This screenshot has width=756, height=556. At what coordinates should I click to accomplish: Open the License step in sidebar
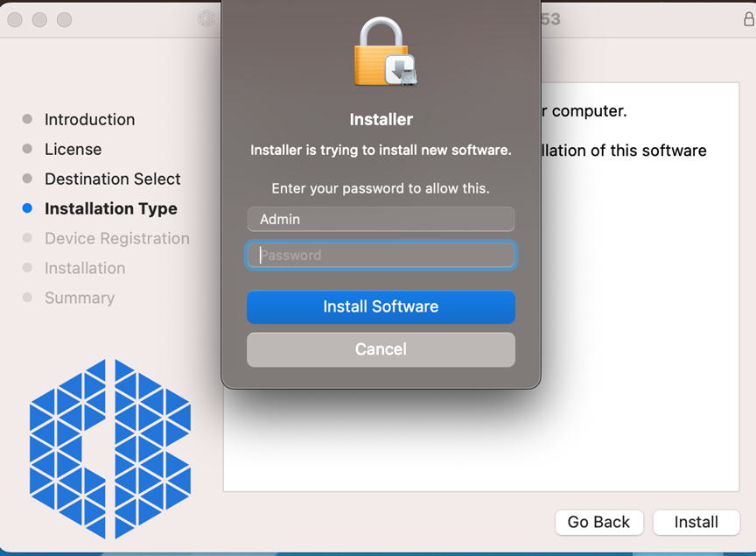pyautogui.click(x=73, y=150)
